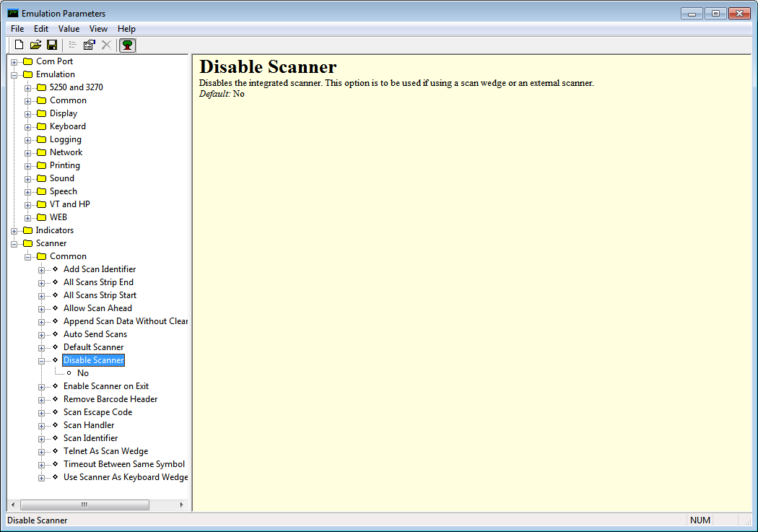Select the Default Scanner parameter
Screen dimensions: 758x532
pyautogui.click(x=93, y=347)
